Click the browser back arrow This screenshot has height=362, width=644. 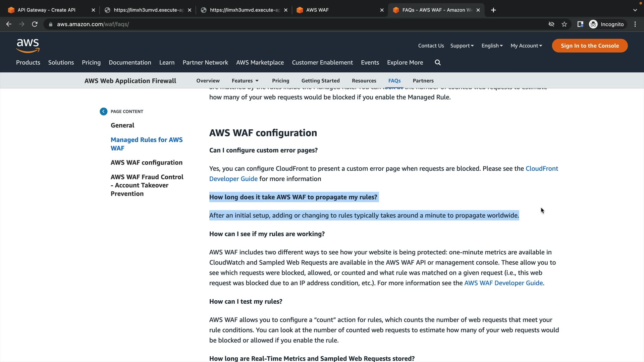pyautogui.click(x=9, y=24)
